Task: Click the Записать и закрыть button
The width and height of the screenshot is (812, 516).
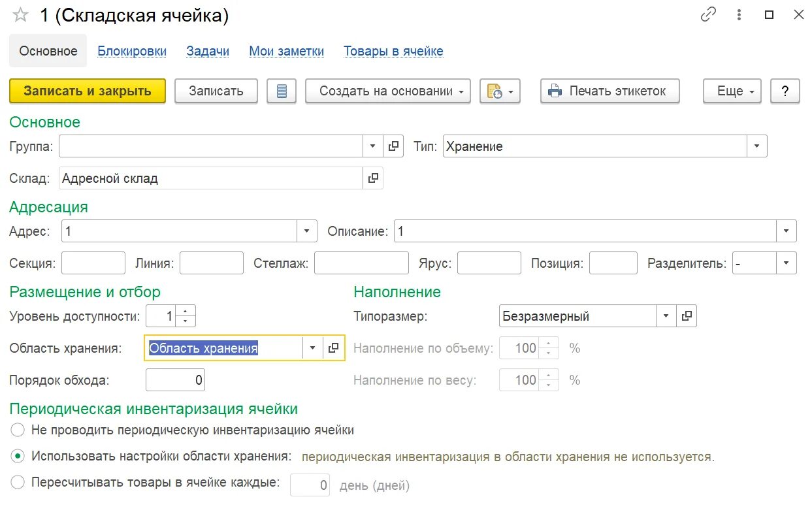Action: coord(88,91)
